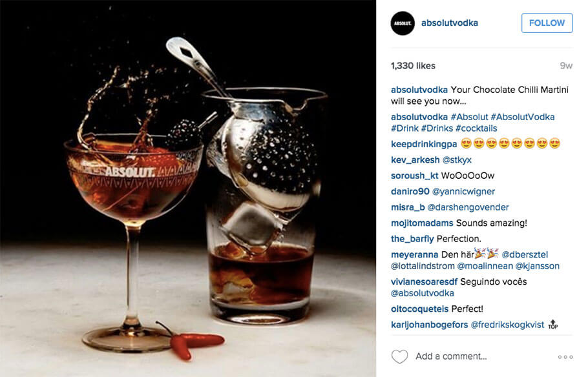This screenshot has height=377, width=588.
Task: Open absolutvodka profile from header username
Action: (x=450, y=23)
